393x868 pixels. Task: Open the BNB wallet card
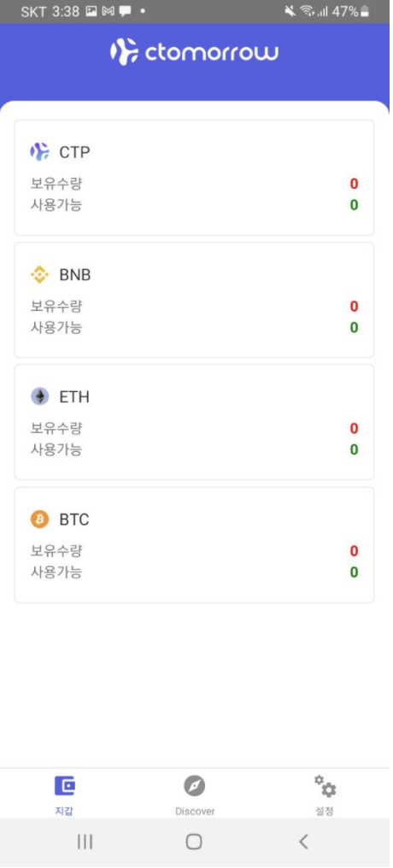coord(194,300)
